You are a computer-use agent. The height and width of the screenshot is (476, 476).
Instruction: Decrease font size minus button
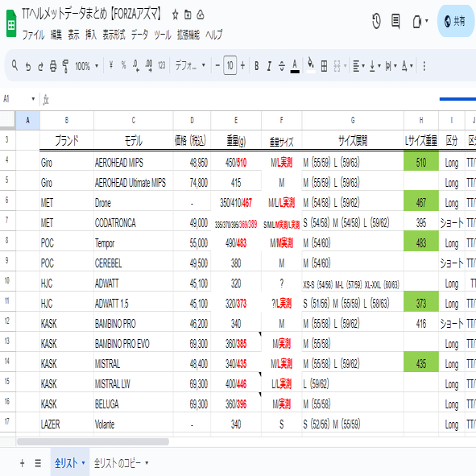pos(217,65)
